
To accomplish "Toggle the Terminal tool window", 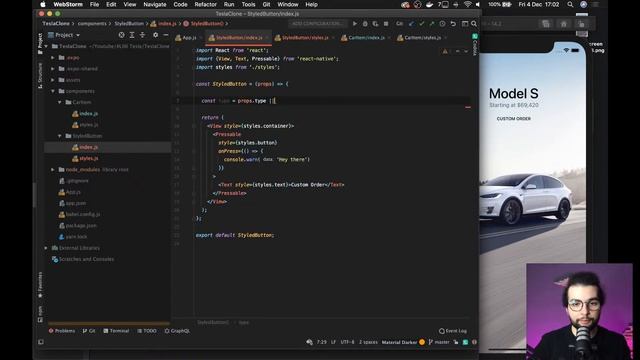I will [116, 331].
